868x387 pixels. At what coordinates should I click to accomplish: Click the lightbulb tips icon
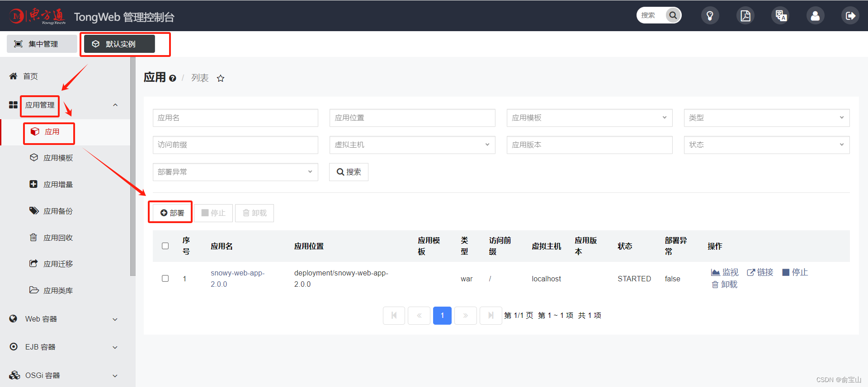pyautogui.click(x=710, y=16)
